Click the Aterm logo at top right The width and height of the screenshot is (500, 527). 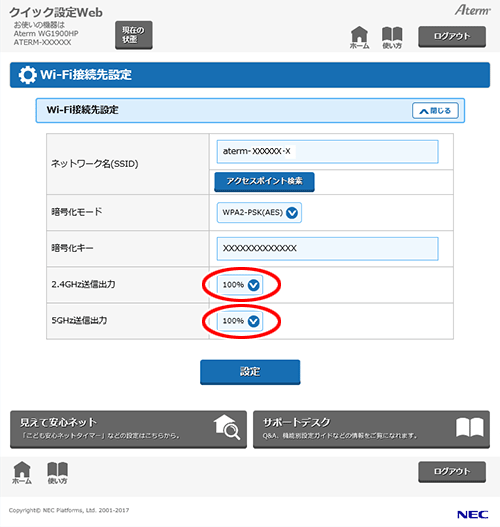pos(473,10)
